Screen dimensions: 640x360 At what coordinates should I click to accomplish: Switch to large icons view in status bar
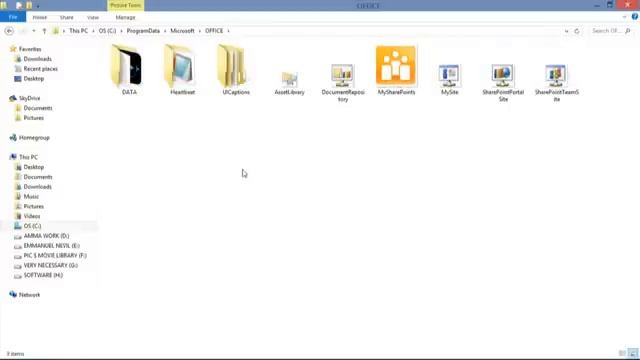coord(633,353)
